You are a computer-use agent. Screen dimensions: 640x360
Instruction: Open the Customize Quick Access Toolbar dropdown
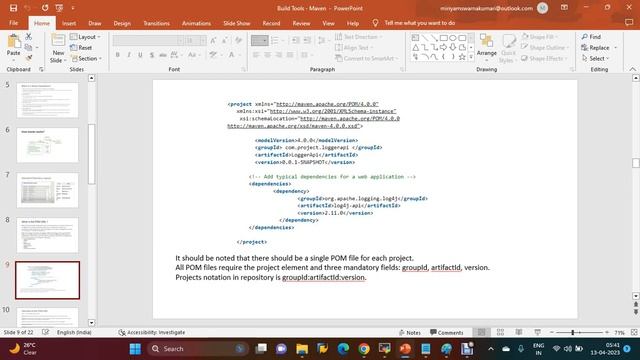[73, 8]
